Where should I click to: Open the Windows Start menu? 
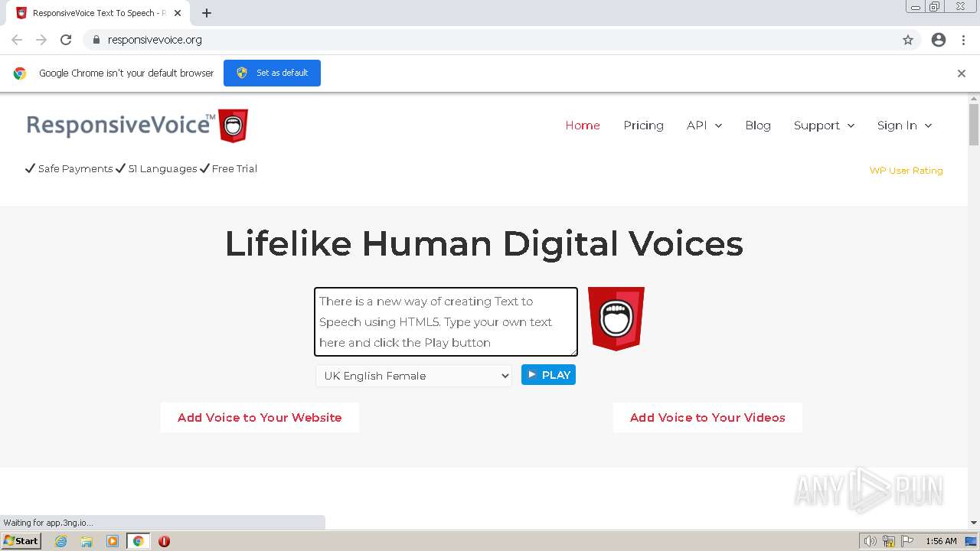click(x=21, y=541)
